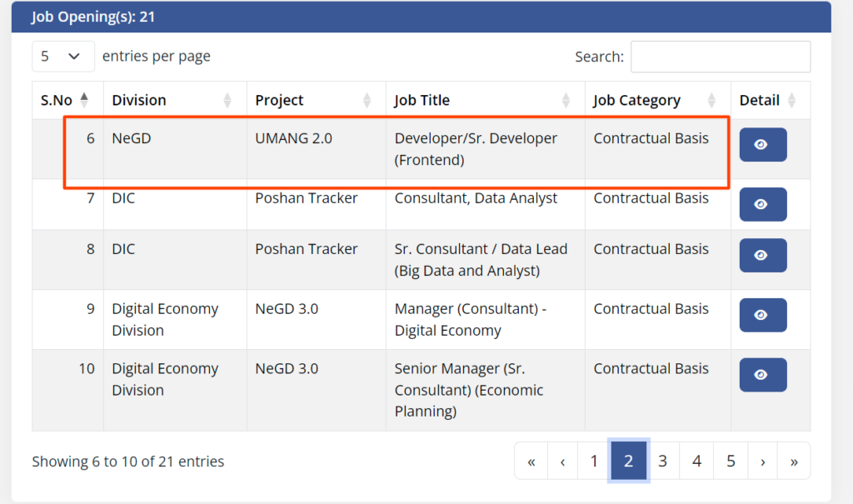Go to previous page with single-left arrow
The image size is (853, 504).
562,462
